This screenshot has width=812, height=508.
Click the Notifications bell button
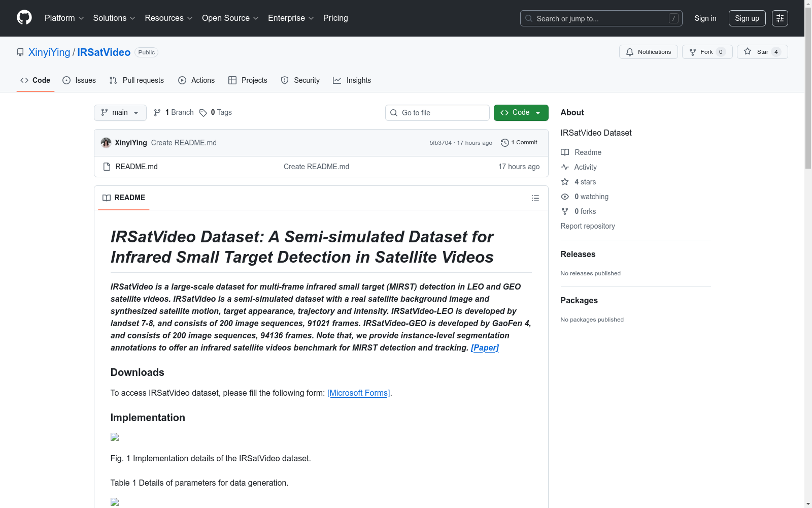point(648,52)
